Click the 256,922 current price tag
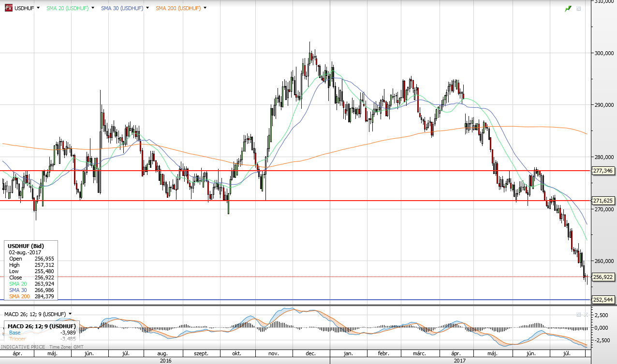The image size is (617, 364). (x=603, y=277)
